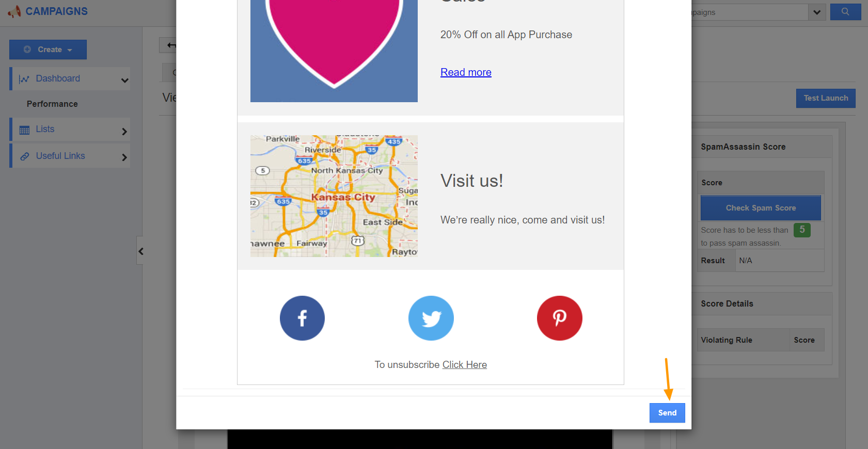The width and height of the screenshot is (868, 449).
Task: Open the Read more link
Action: pyautogui.click(x=466, y=72)
